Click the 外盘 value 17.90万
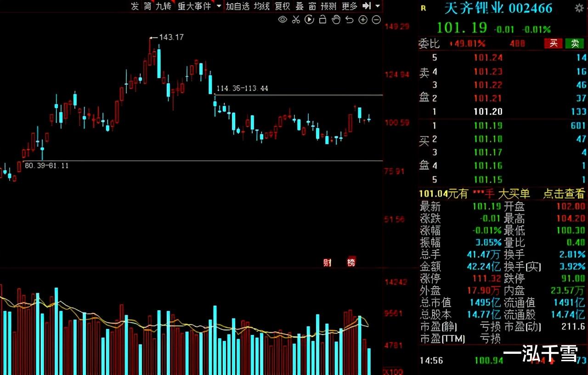The image size is (588, 375). pos(484,291)
